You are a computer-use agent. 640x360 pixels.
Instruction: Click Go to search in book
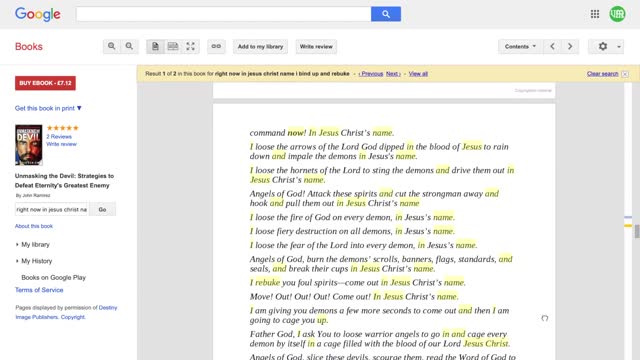[102, 209]
